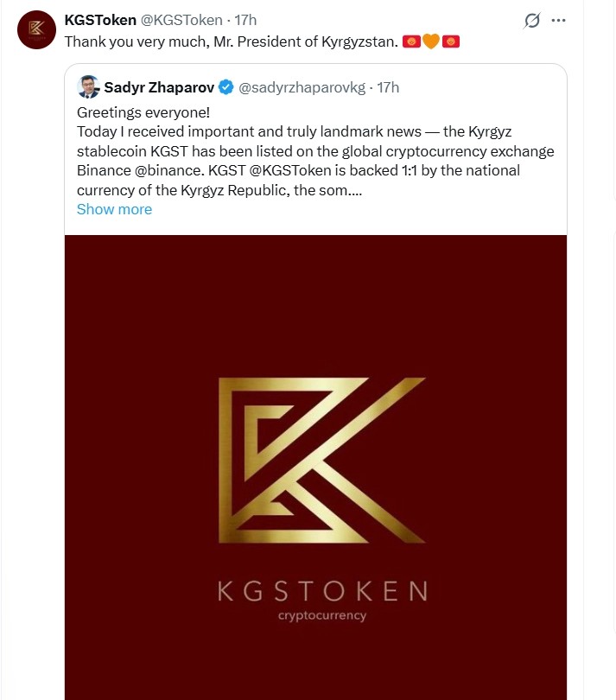Open the tweet options three-dot icon

pos(558,19)
